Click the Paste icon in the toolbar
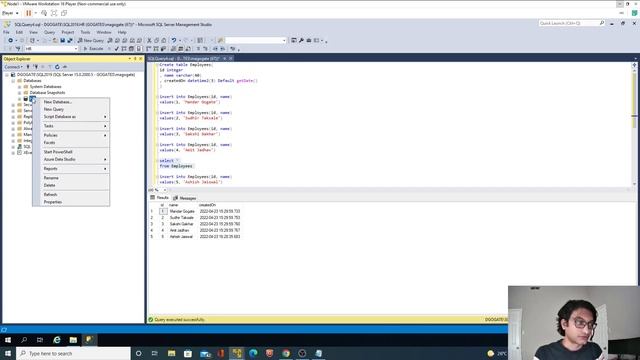The width and height of the screenshot is (640, 360). (x=164, y=40)
